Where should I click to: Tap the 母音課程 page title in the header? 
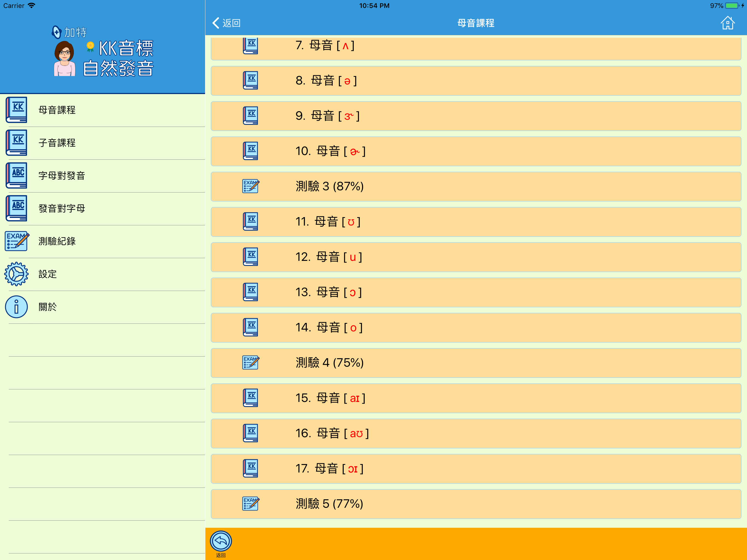[x=476, y=23]
